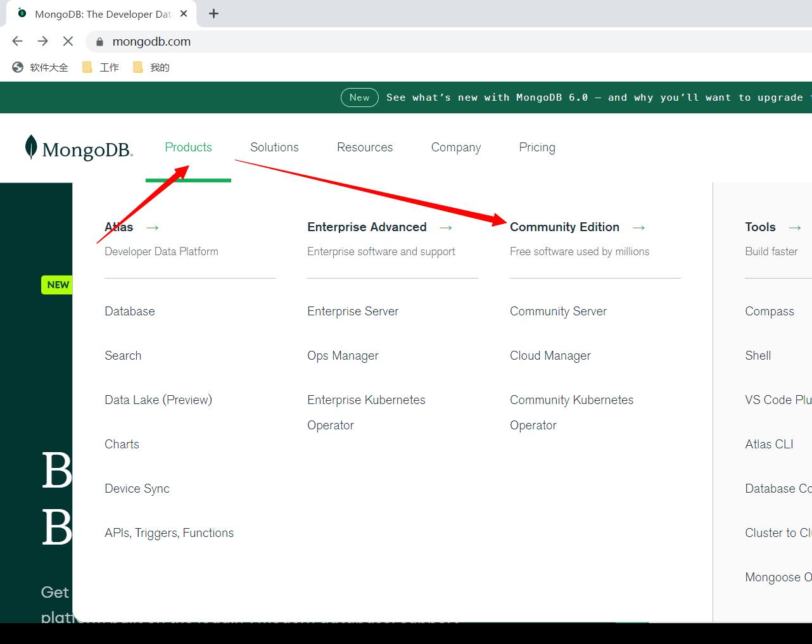Open the Community Server link
The image size is (812, 644).
558,311
